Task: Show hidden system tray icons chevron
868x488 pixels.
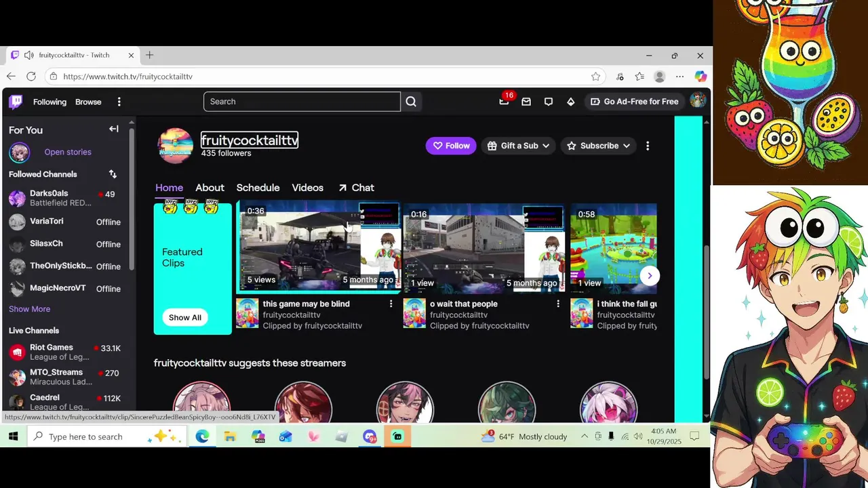Action: (x=584, y=436)
